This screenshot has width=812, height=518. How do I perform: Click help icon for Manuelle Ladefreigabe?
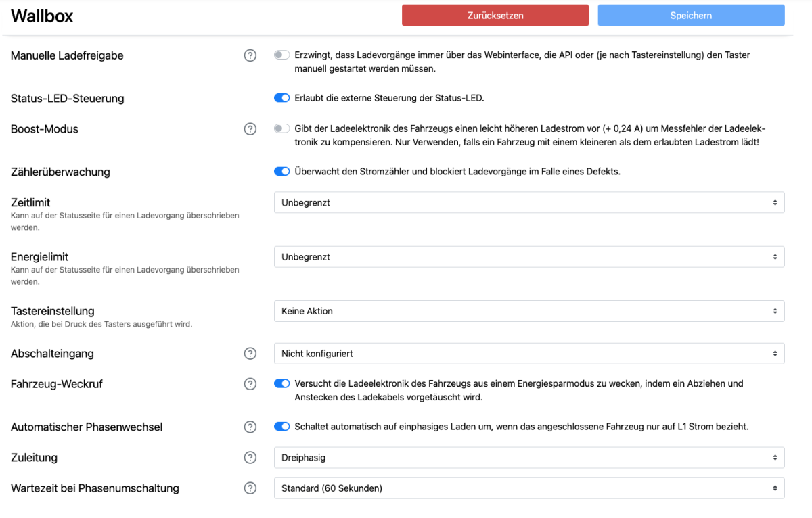pyautogui.click(x=250, y=55)
